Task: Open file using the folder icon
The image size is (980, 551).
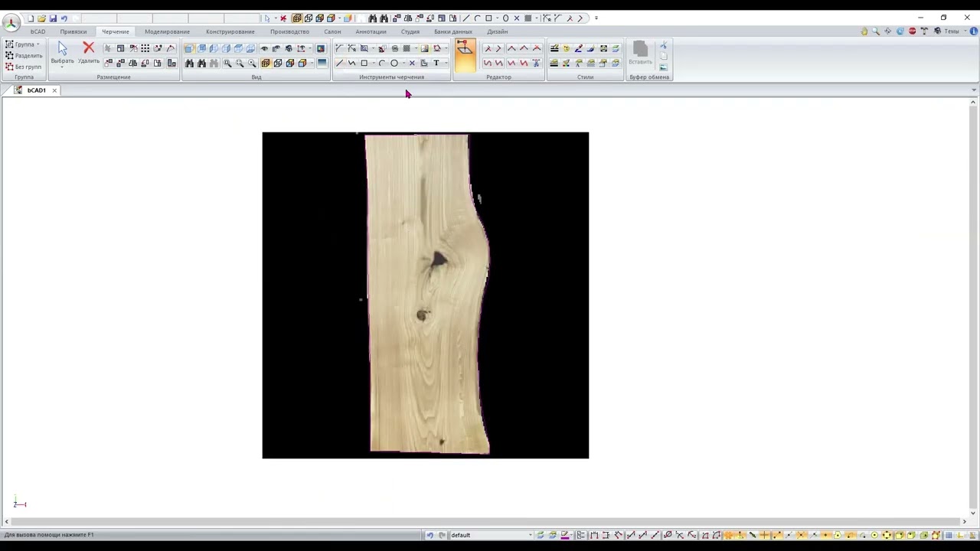Action: coord(41,18)
